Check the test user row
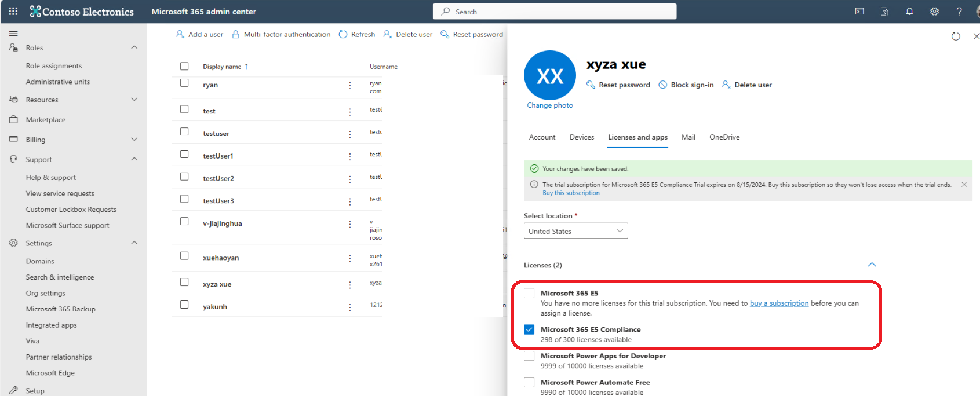The height and width of the screenshot is (396, 980). 184,109
